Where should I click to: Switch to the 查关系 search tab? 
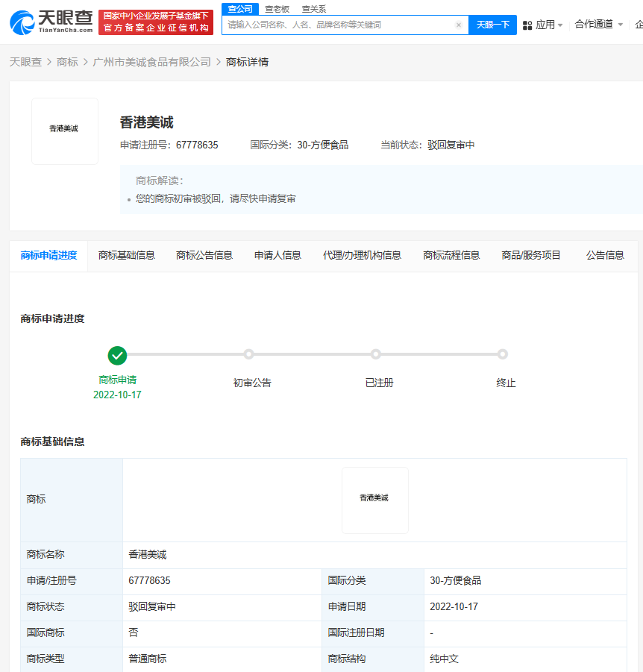314,9
